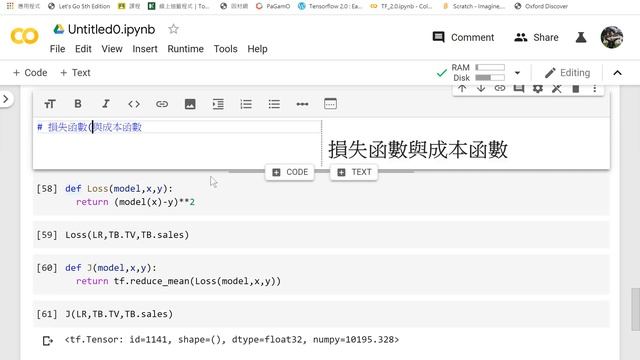Click the Comment button
The width and height of the screenshot is (640, 360).
(463, 38)
